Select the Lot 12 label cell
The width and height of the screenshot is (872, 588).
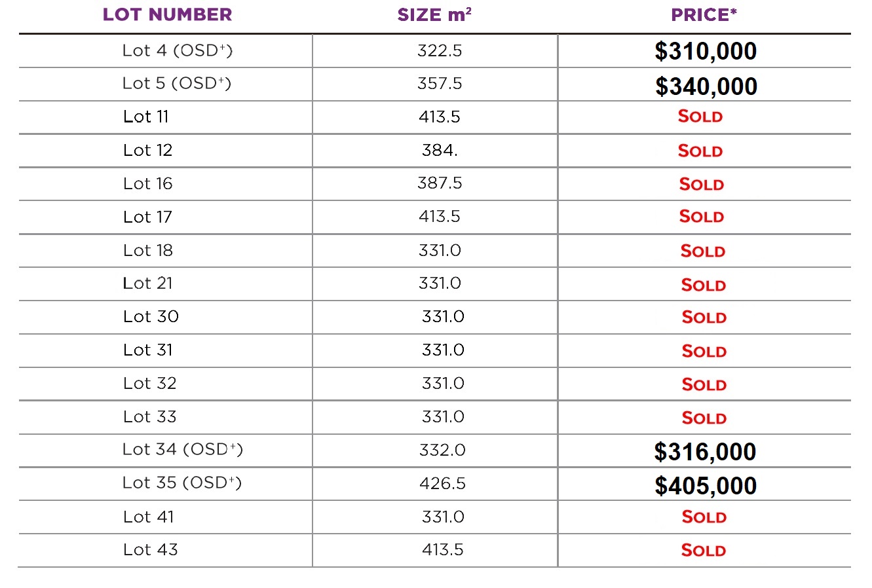pyautogui.click(x=147, y=151)
